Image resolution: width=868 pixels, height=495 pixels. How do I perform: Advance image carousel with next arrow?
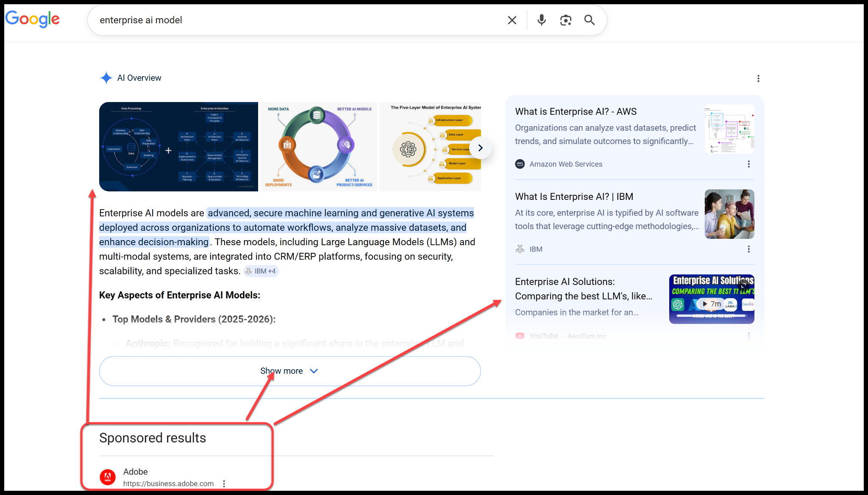(x=480, y=148)
